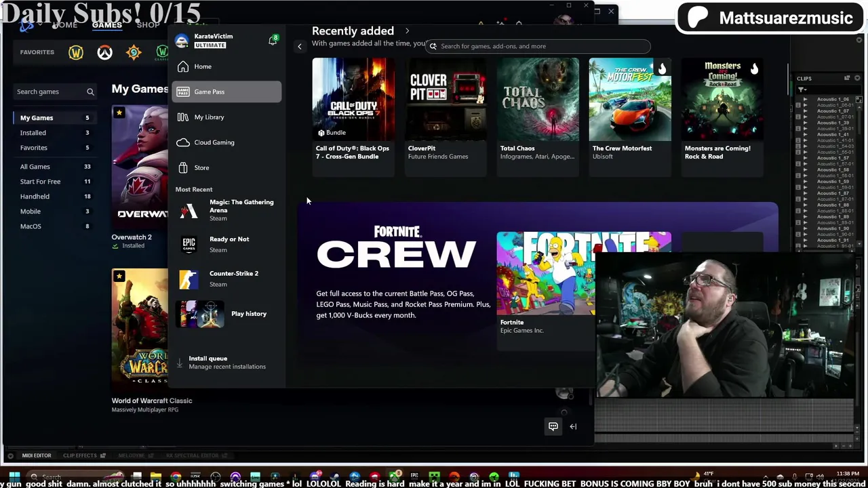Open World of Warcraft Classic game title
Screen dimensions: 868x488
[x=152, y=401]
